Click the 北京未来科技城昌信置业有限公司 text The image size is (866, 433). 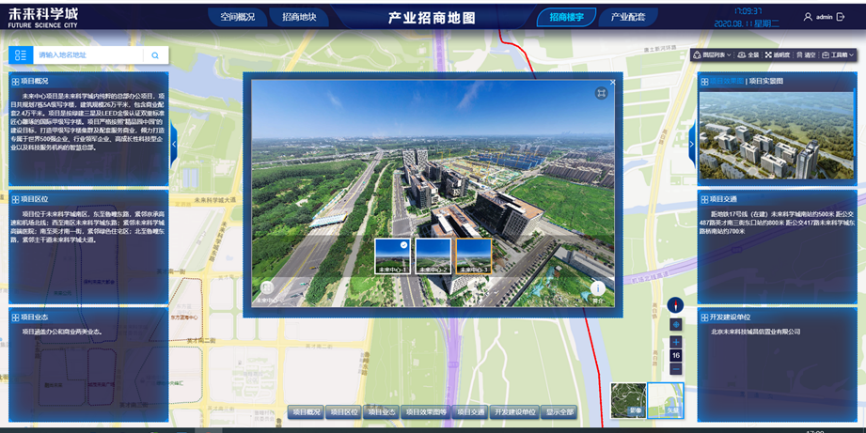click(756, 332)
